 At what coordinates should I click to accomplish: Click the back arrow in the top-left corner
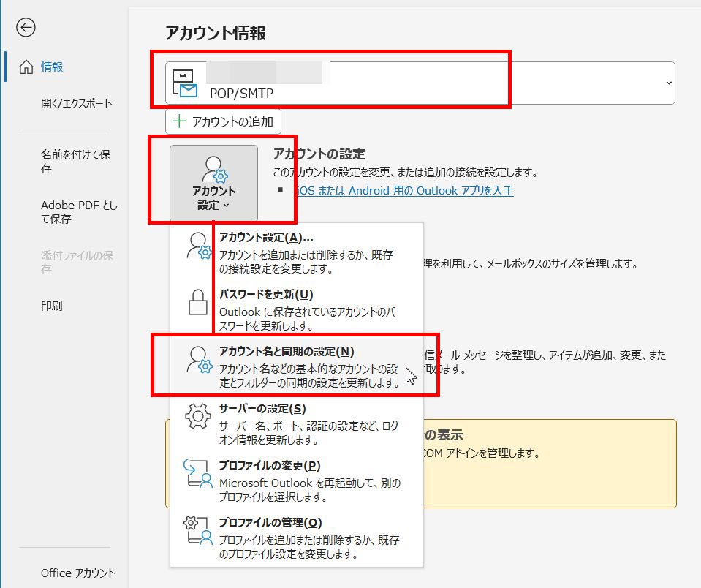26,28
